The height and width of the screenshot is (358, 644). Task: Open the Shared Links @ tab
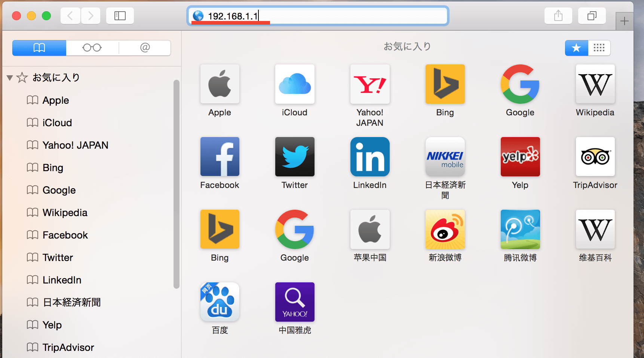(x=145, y=48)
